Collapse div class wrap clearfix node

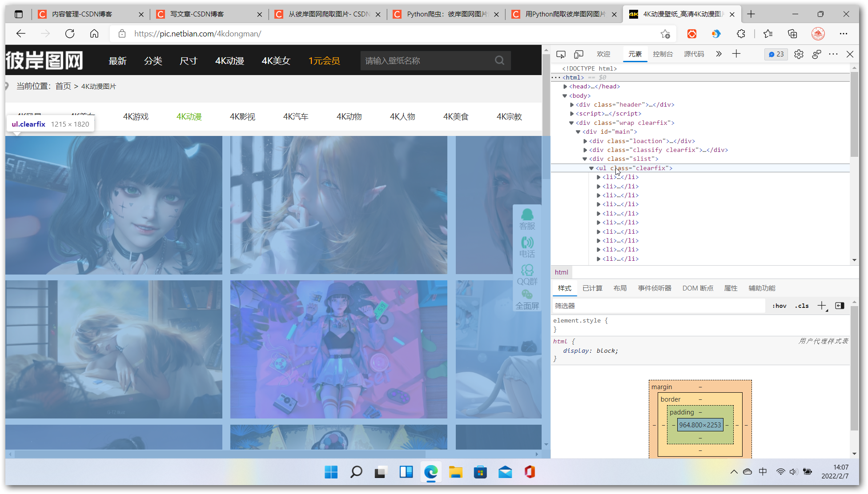571,123
